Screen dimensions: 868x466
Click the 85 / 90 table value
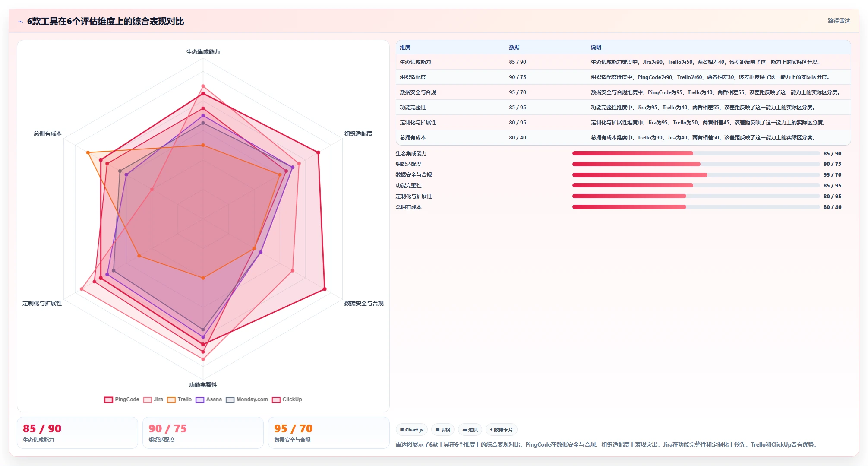tap(518, 62)
